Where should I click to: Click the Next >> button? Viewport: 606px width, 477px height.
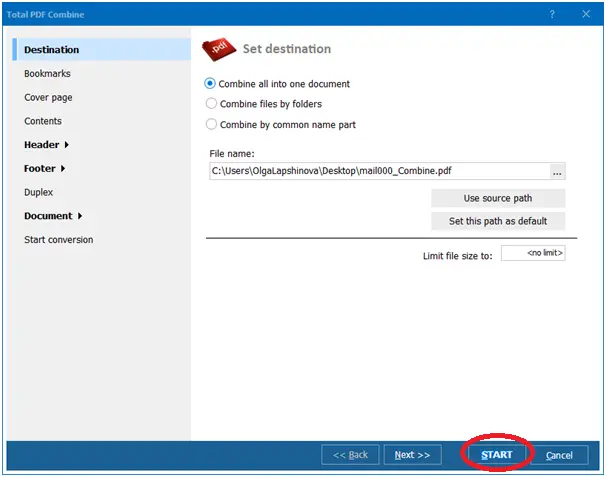pos(412,455)
